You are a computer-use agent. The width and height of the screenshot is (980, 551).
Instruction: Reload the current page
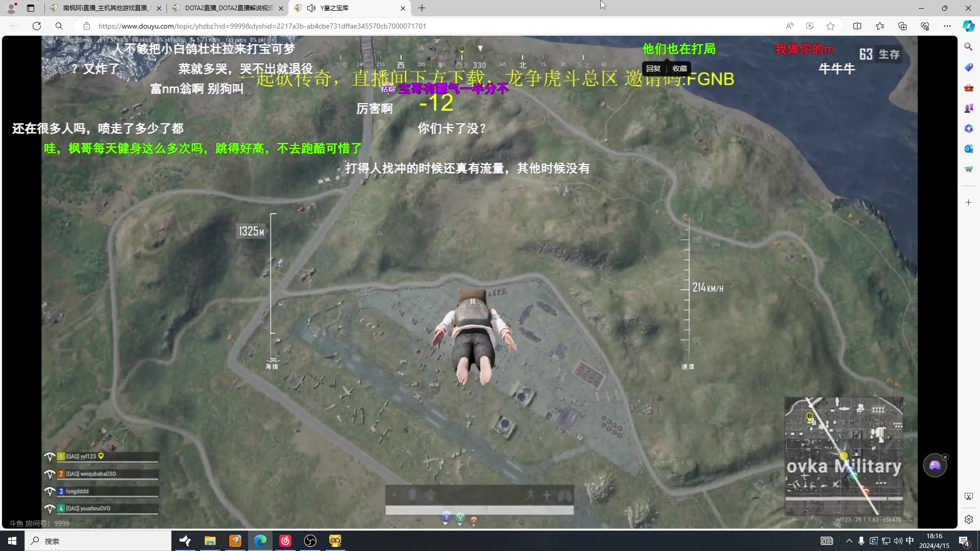coord(37,26)
